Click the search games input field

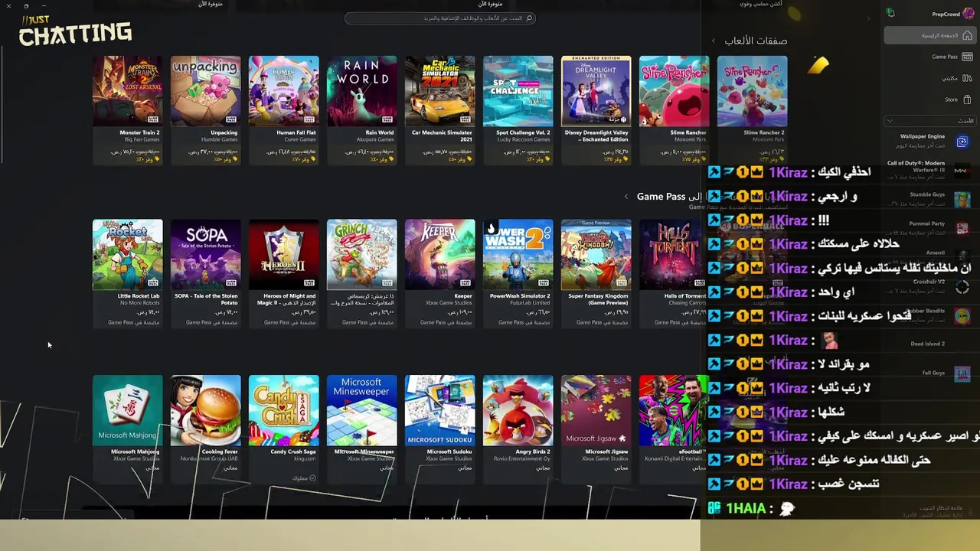pyautogui.click(x=440, y=18)
